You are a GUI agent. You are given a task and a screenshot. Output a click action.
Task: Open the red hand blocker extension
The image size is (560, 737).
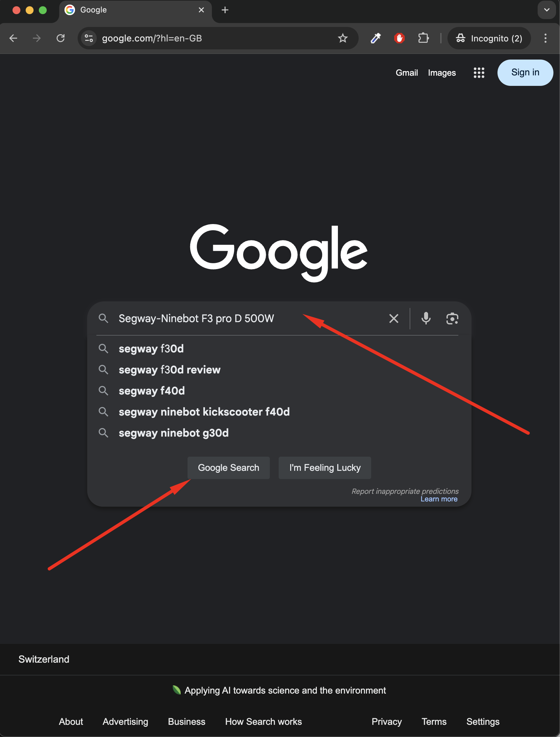pyautogui.click(x=399, y=38)
